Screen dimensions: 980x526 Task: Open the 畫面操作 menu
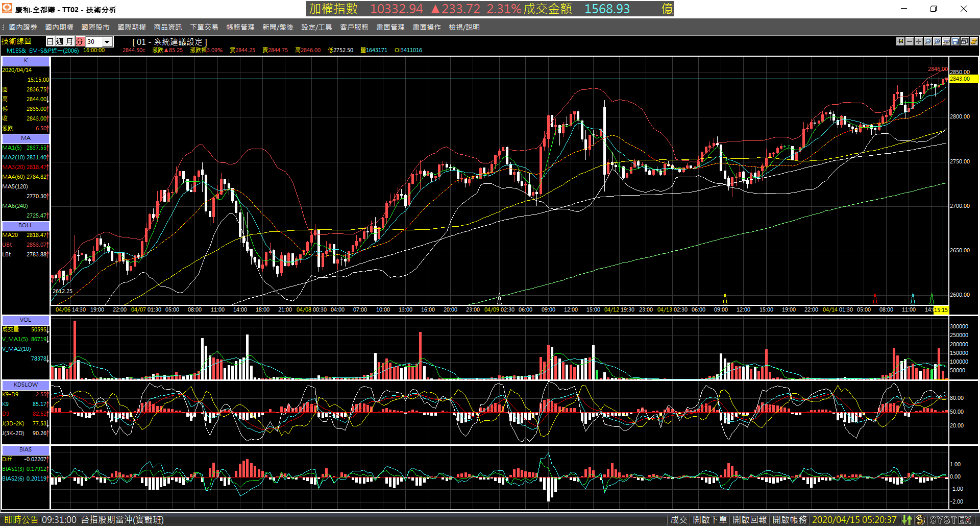pyautogui.click(x=427, y=27)
